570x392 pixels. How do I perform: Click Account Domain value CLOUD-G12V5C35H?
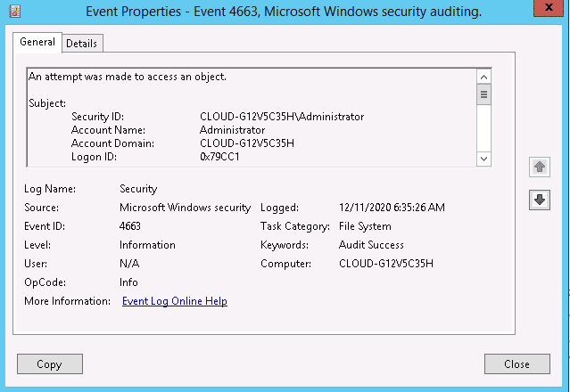(247, 143)
